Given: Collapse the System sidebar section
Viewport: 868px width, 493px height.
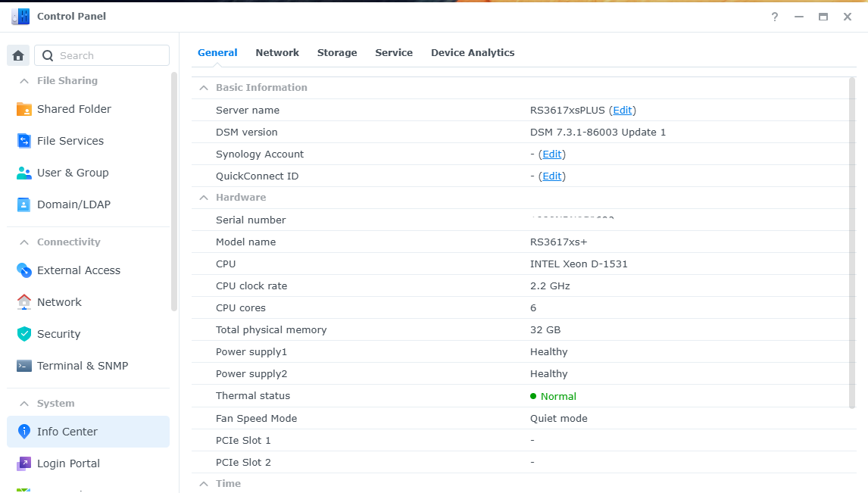Looking at the screenshot, I should coord(23,404).
